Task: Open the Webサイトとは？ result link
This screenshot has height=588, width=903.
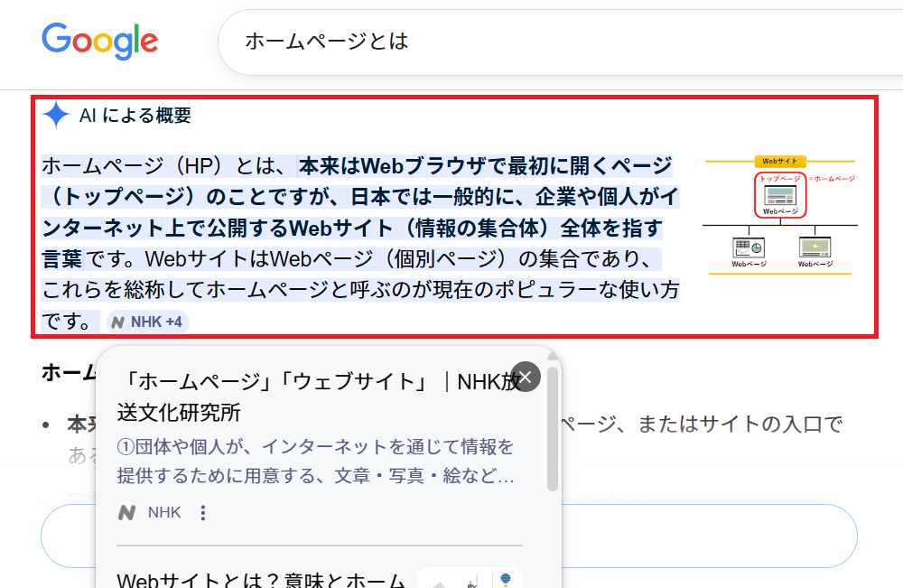Action: coord(262,579)
